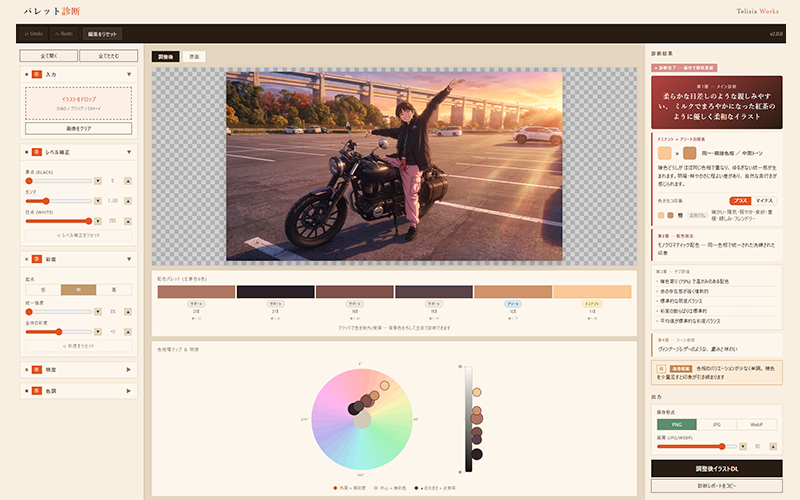Screen dimensions: 800x500
Task: Increase the ガンマ value with its up arrow
Action: coord(128,201)
